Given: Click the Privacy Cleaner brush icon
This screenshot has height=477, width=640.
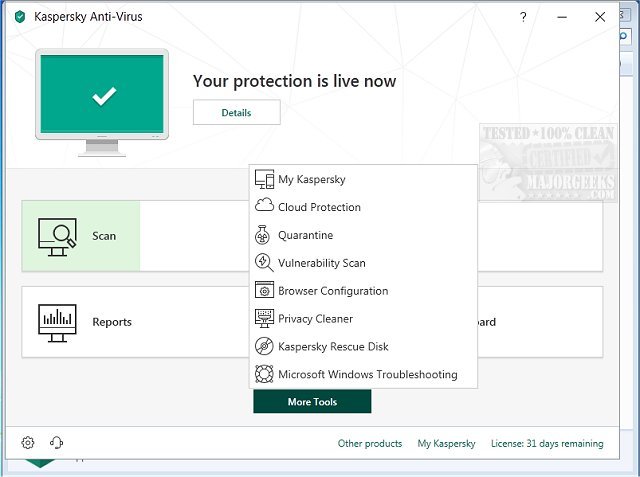Looking at the screenshot, I should pyautogui.click(x=264, y=318).
